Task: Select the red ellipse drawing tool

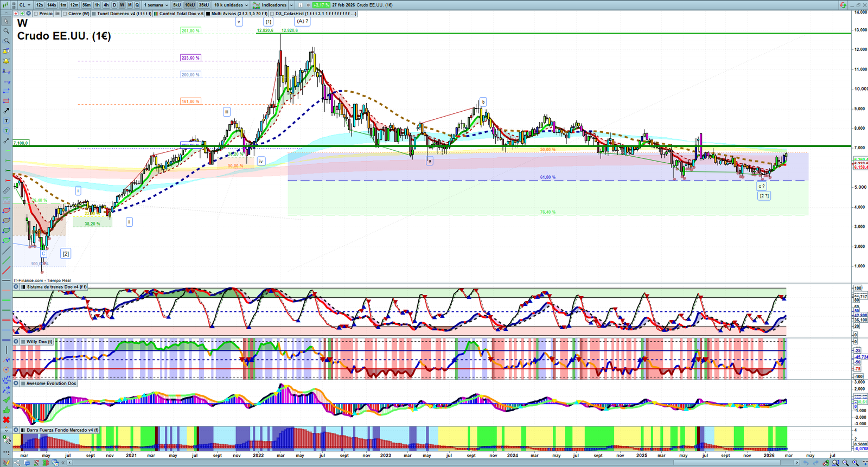Action: coord(6,210)
